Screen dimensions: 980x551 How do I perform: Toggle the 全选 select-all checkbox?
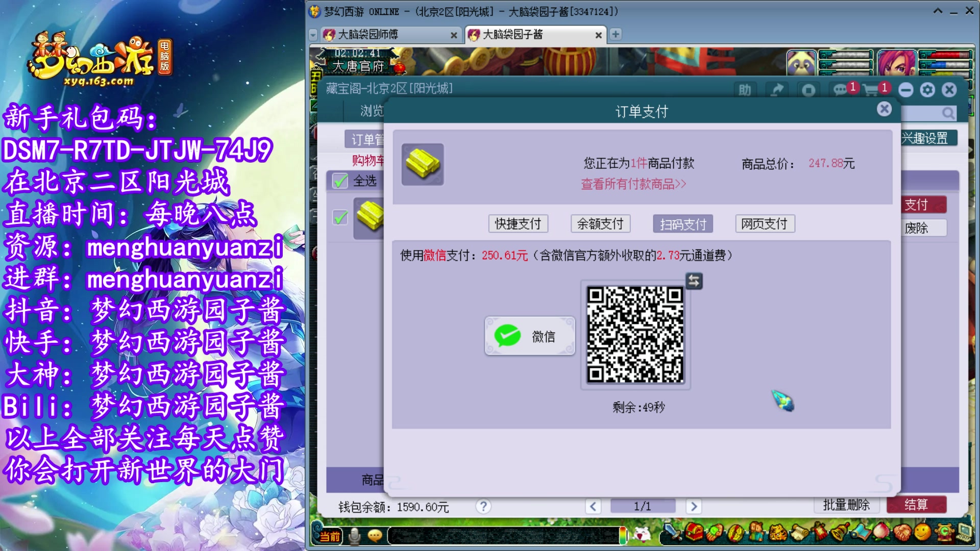coord(340,181)
